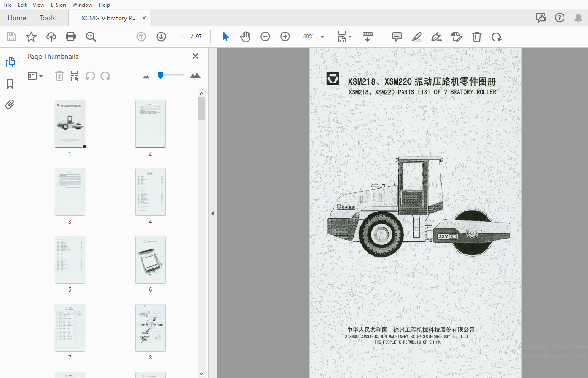
Task: Close the Page Thumbnails panel
Action: click(196, 56)
